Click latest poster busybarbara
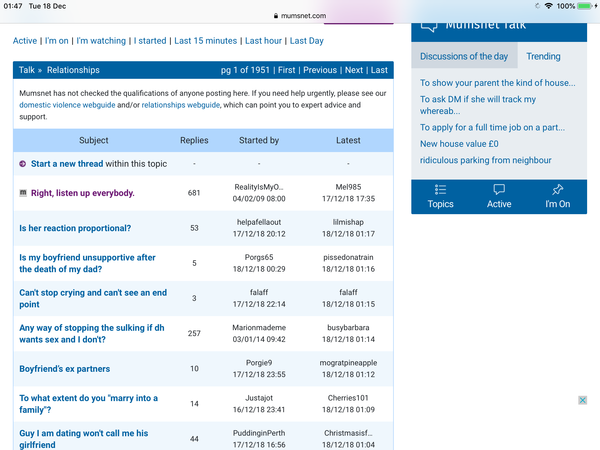 [x=348, y=328]
